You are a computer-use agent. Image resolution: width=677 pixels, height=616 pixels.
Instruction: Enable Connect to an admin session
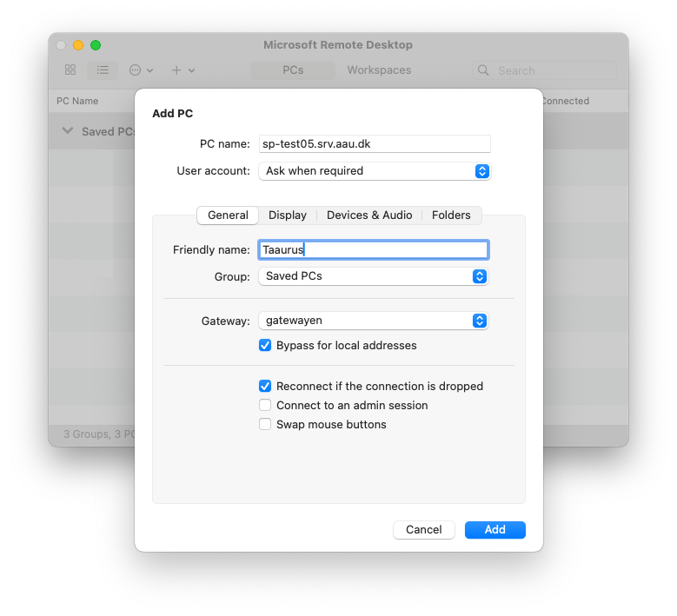[265, 406]
